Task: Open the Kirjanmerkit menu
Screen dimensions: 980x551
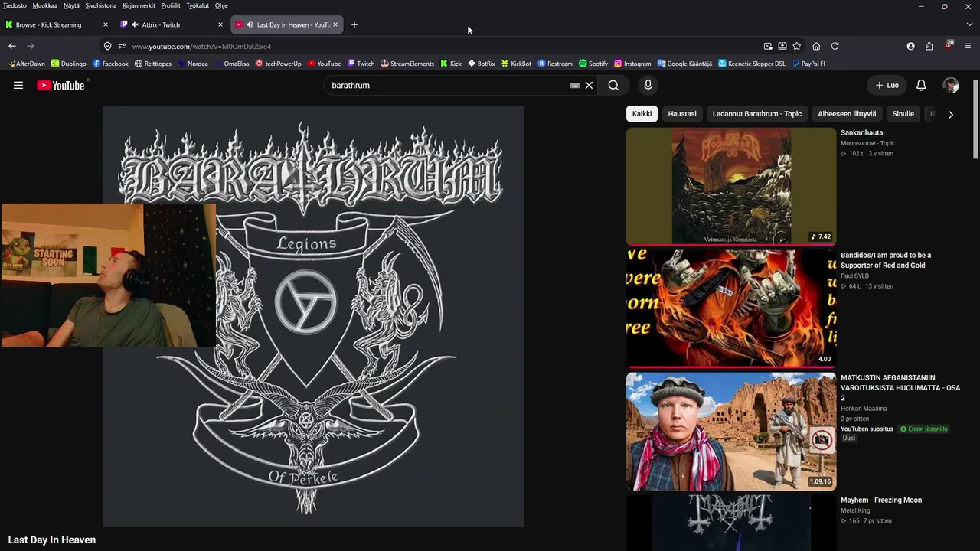Action: pos(140,5)
